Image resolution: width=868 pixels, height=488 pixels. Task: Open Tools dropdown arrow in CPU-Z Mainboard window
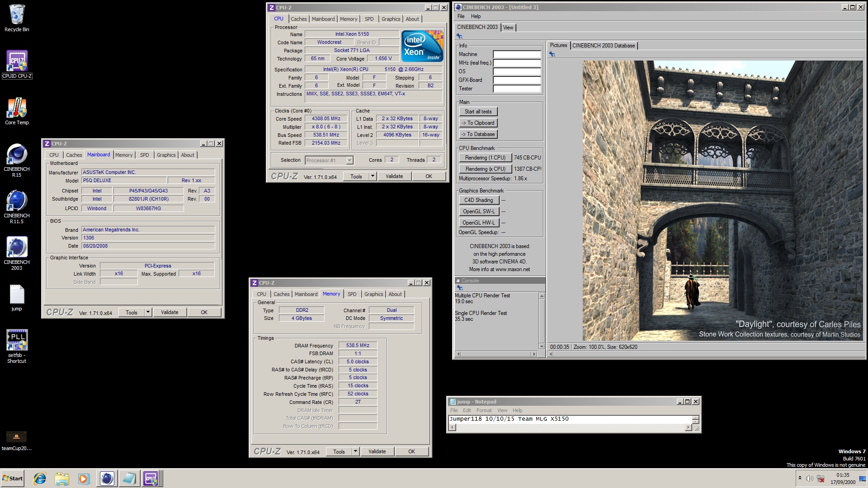pos(148,312)
